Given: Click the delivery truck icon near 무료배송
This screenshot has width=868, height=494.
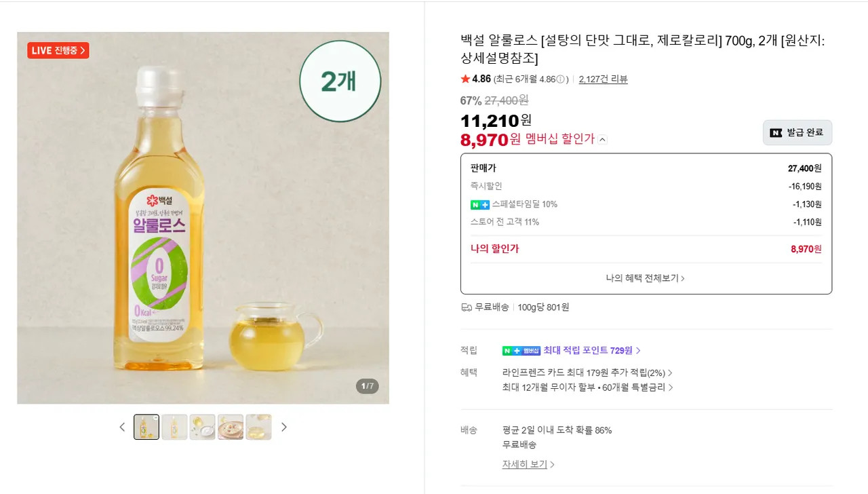Looking at the screenshot, I should pyautogui.click(x=467, y=307).
